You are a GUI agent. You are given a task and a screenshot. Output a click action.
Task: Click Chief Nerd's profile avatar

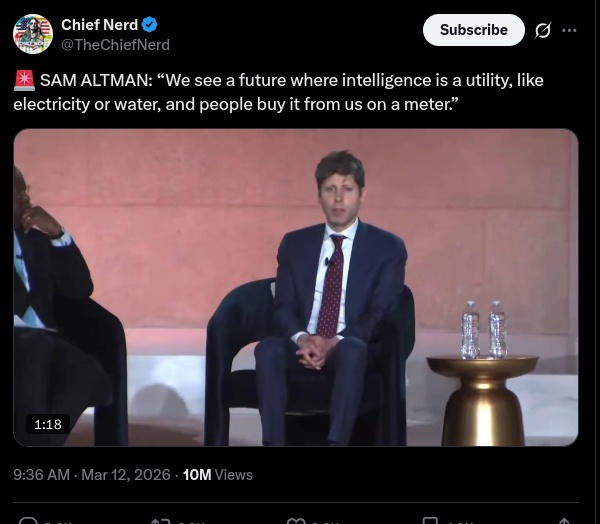pyautogui.click(x=33, y=34)
